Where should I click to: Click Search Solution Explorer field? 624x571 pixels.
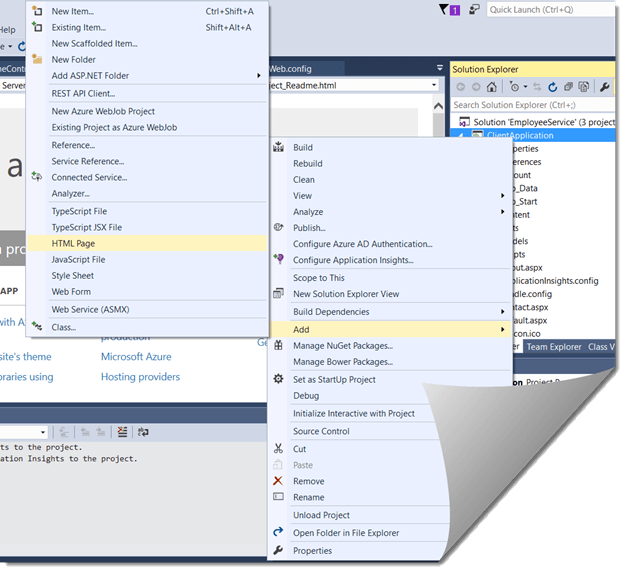click(533, 105)
